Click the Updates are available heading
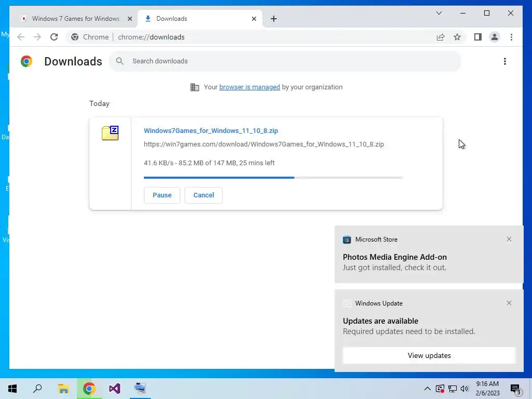The width and height of the screenshot is (532, 399). pos(380,321)
